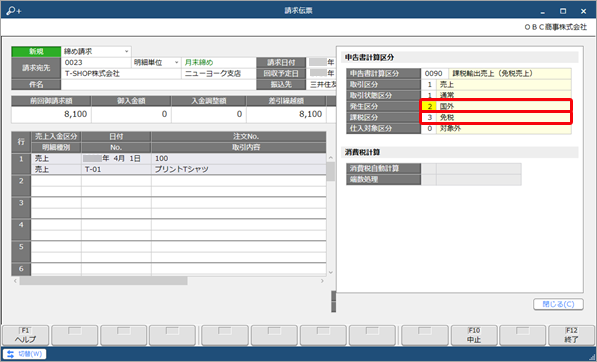
Task: Click the プリントTシャツ cell
Action: click(239, 169)
